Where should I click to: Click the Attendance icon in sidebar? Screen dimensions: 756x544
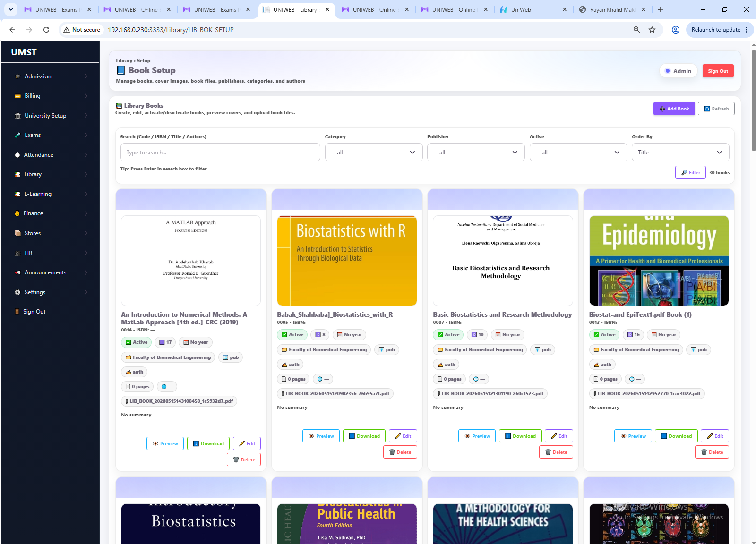(x=17, y=155)
